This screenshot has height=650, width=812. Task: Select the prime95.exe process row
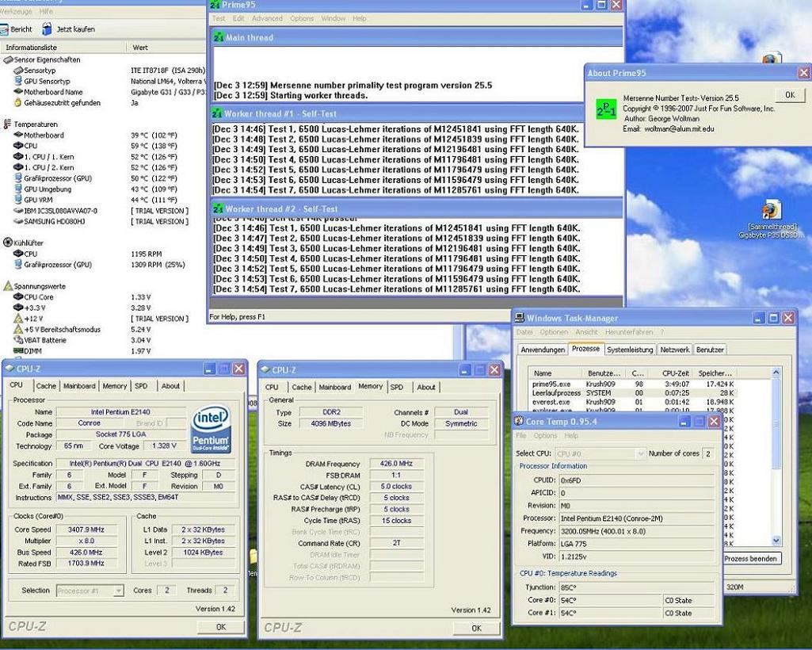coord(632,384)
